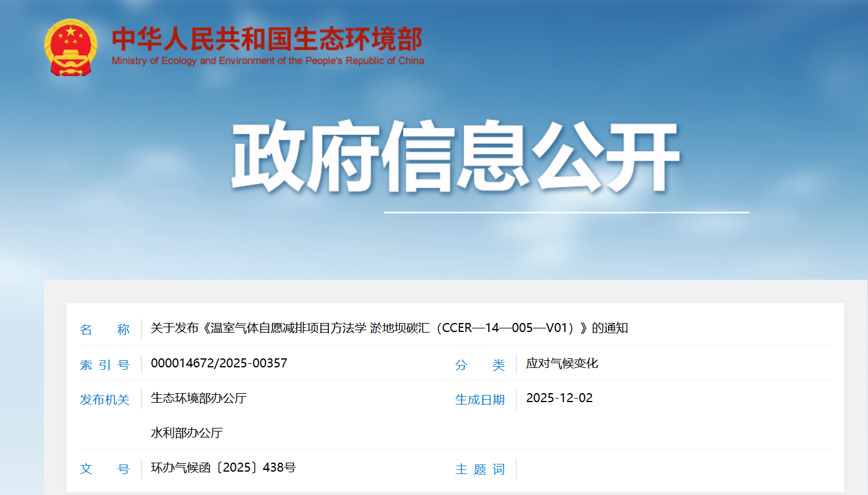The image size is (868, 495).
Task: Select the document title about 淤地坝碳汇 methodology
Action: point(389,328)
